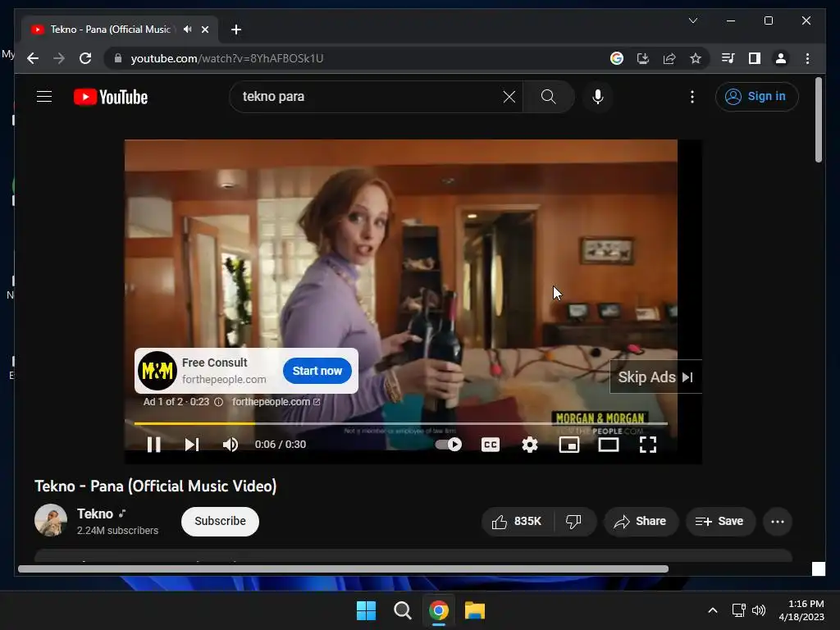The image size is (840, 630).
Task: Click Start now on the ad card
Action: tap(317, 371)
